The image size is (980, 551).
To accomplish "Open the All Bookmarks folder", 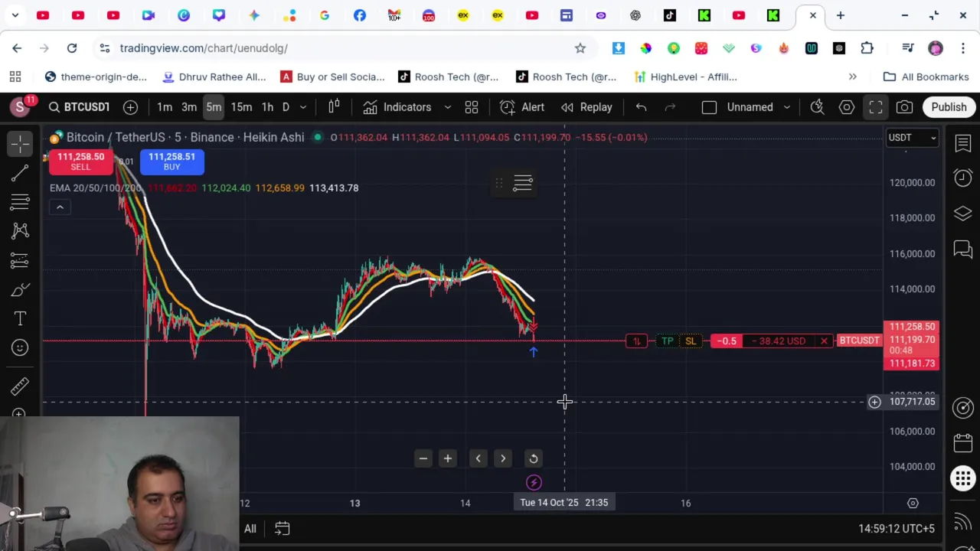I will (926, 77).
